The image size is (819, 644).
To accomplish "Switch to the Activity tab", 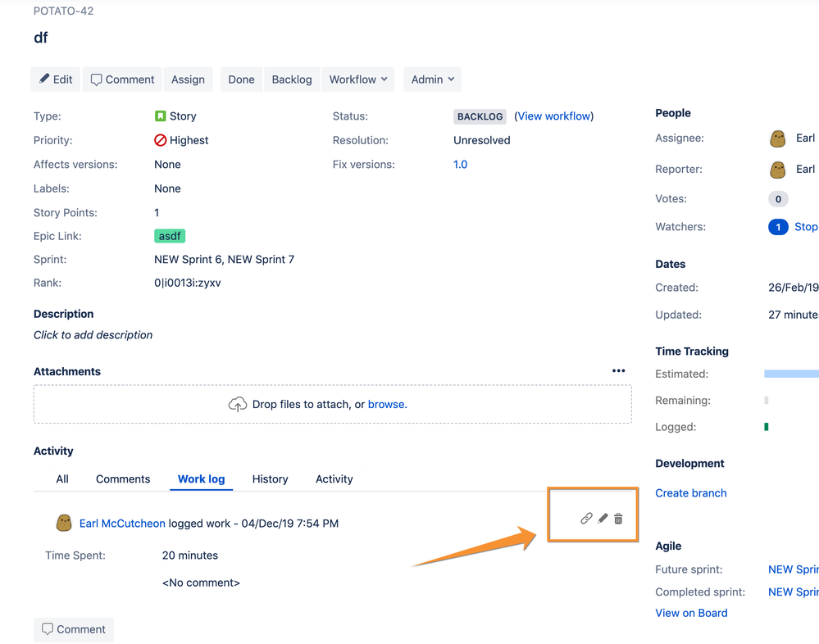I will click(x=334, y=479).
